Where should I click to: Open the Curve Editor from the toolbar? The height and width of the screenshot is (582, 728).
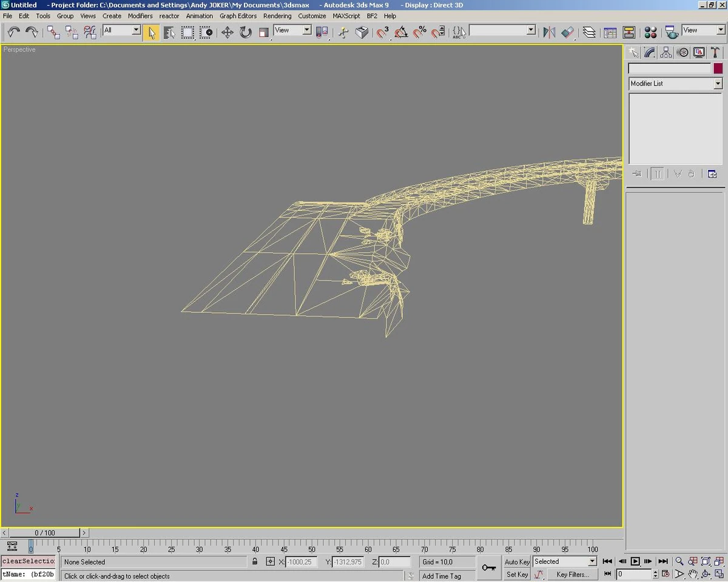point(610,32)
